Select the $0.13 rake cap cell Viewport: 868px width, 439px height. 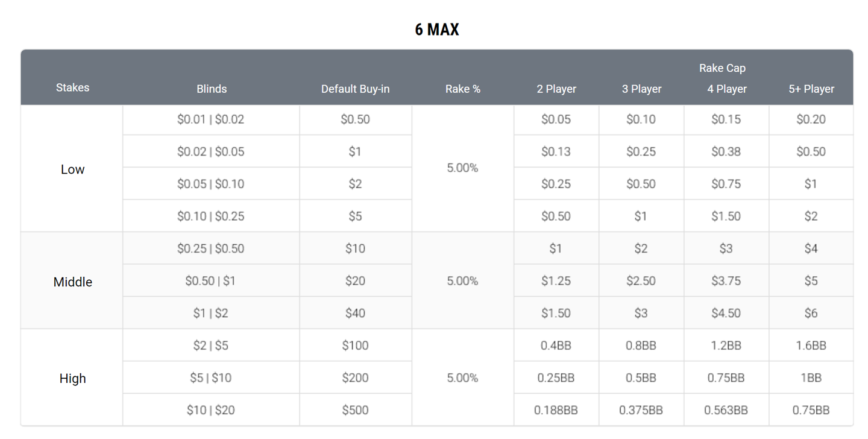pyautogui.click(x=556, y=151)
